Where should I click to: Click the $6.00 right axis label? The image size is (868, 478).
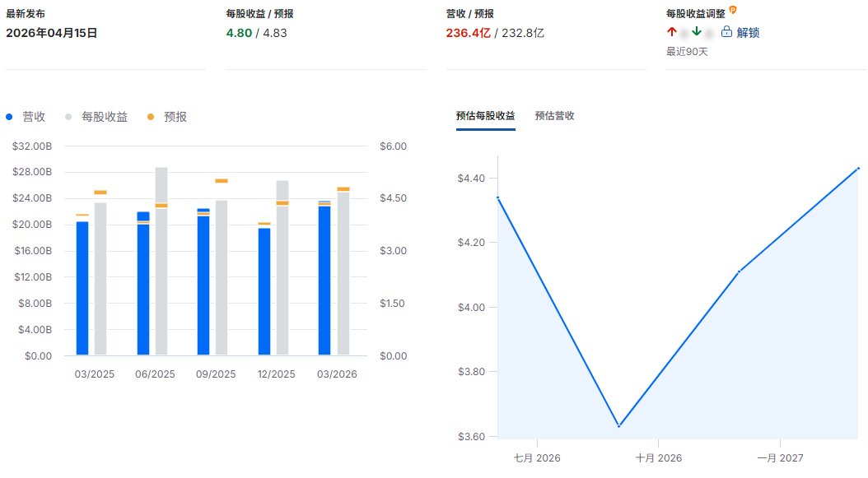393,146
